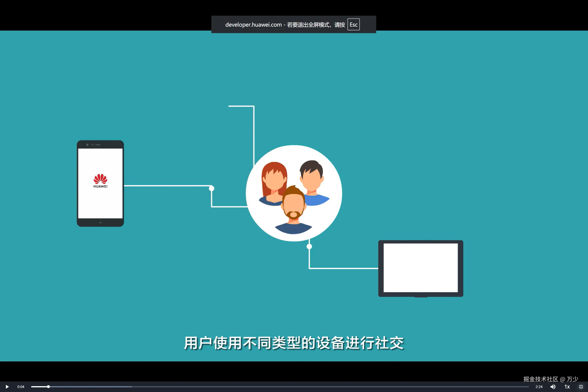This screenshot has width=588, height=392.
Task: Seek to the end of the buffered region
Action: (132, 387)
